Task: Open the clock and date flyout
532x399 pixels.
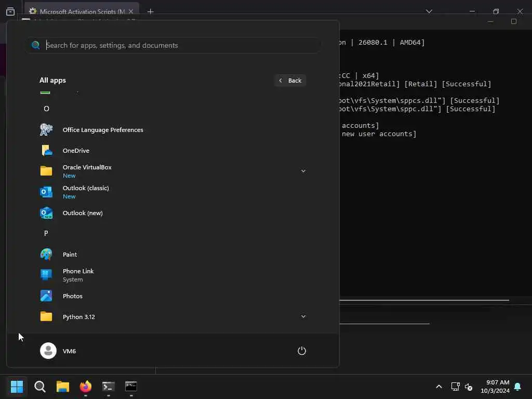Action: point(495,387)
